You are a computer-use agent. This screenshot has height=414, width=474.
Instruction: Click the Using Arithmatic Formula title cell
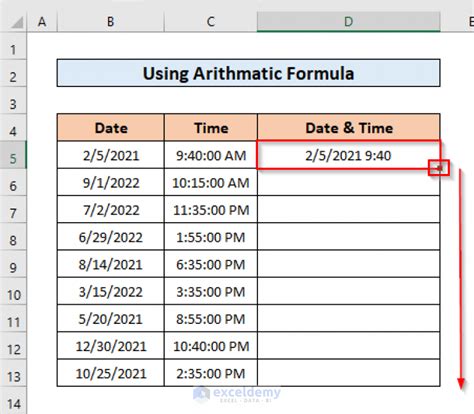pyautogui.click(x=249, y=73)
